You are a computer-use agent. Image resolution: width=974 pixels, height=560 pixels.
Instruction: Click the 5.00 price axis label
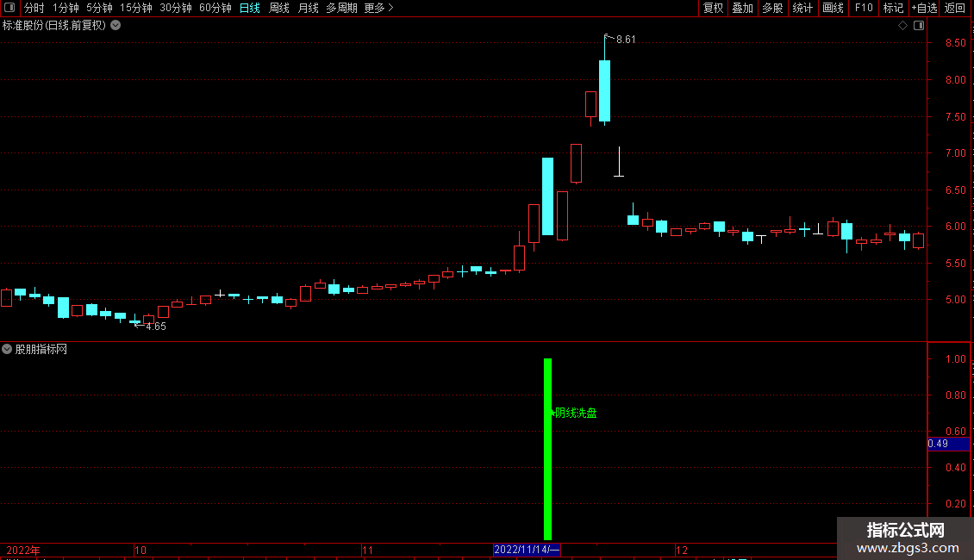tap(955, 300)
